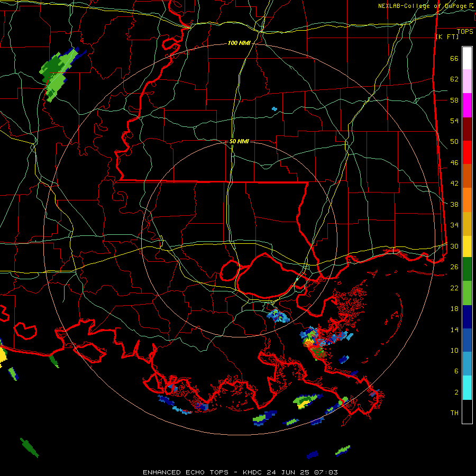Select the gold swatch between 38 and 34
Screen dimensions: 476x476
[x=467, y=224]
